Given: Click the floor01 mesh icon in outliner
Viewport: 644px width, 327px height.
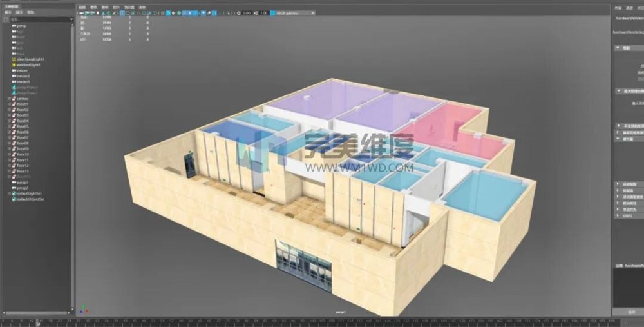Looking at the screenshot, I should point(14,104).
